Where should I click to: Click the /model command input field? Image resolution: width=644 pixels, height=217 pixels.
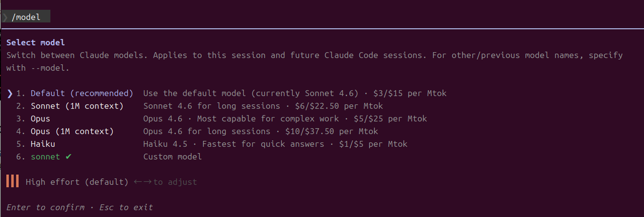[x=30, y=17]
